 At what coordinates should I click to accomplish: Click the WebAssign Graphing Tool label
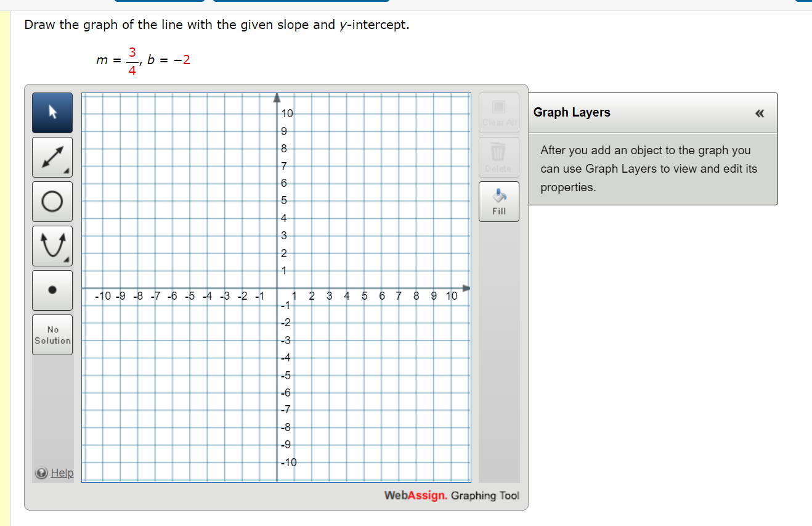point(452,496)
